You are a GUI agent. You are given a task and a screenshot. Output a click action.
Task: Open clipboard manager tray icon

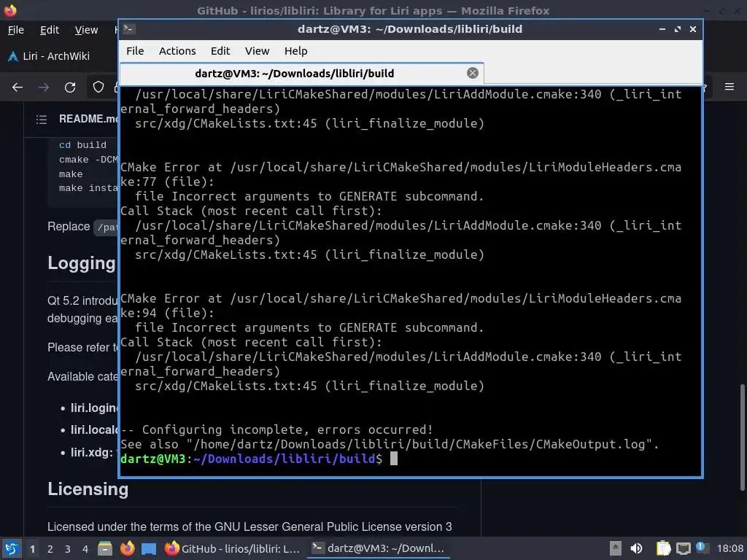[663, 548]
